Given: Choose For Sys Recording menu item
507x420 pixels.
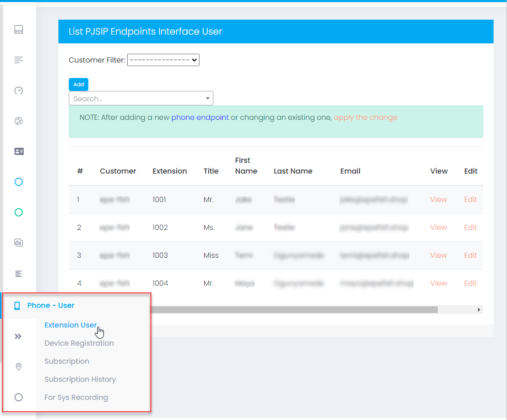Looking at the screenshot, I should point(76,397).
